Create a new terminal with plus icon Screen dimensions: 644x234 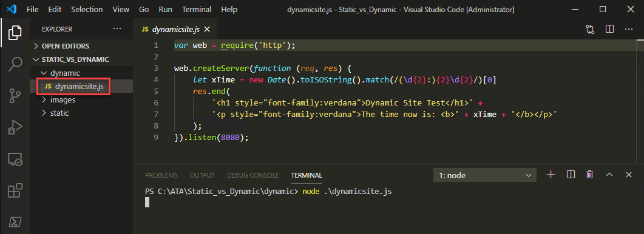click(551, 175)
